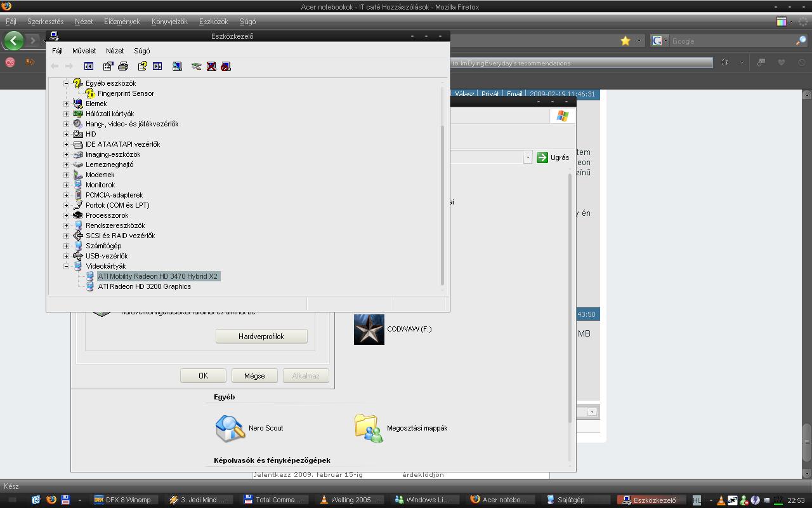Expand Hang-, video- és játékvezérlők node

[x=66, y=124]
